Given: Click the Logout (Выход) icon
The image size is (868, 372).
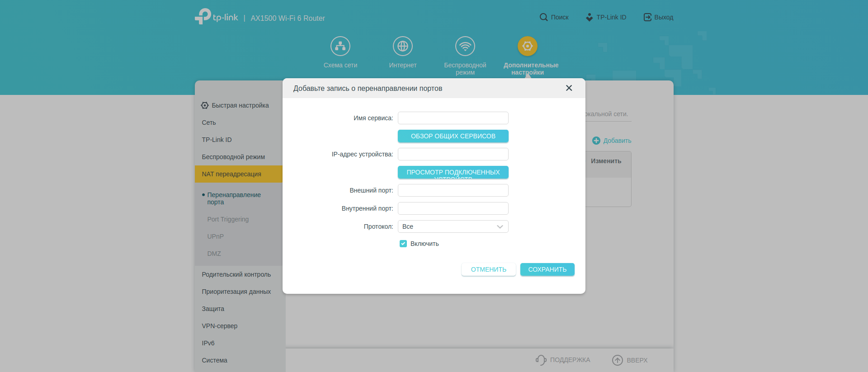Looking at the screenshot, I should coord(647,17).
